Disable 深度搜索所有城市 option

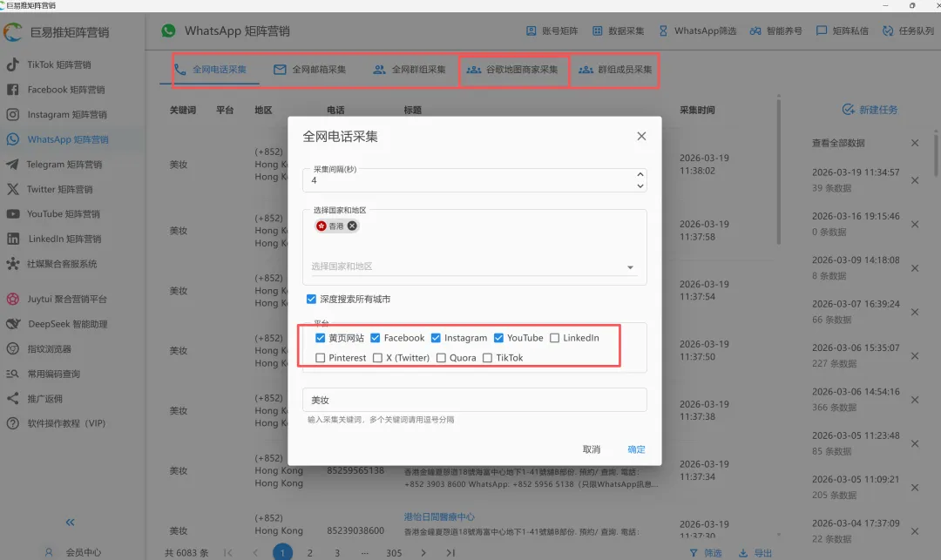(311, 299)
